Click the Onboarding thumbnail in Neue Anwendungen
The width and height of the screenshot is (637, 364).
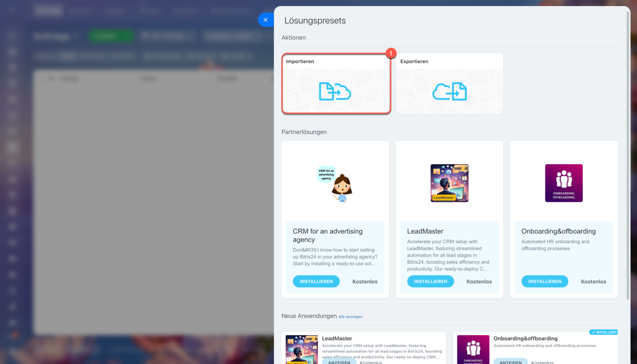(x=473, y=350)
